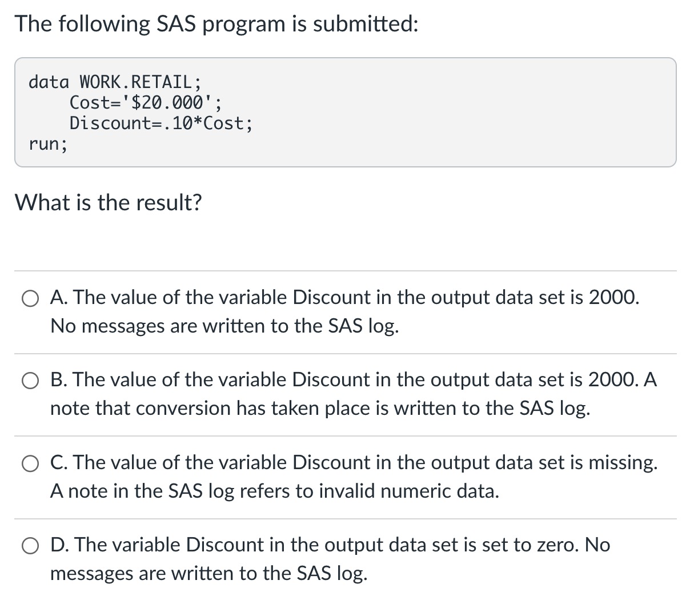The height and width of the screenshot is (616, 682).
Task: Pick the option D radio button
Action: coord(30,546)
